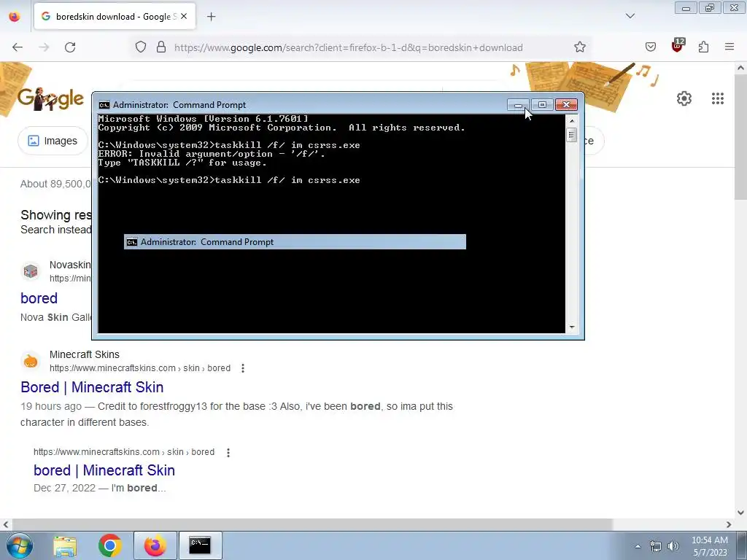Image resolution: width=747 pixels, height=560 pixels.
Task: Expand the list all tabs chevron
Action: click(x=630, y=16)
